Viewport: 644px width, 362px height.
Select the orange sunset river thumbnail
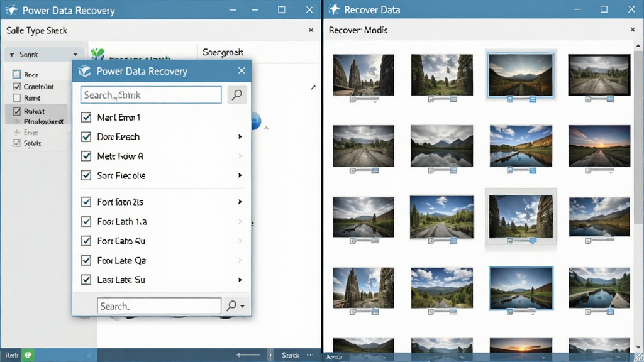599,146
